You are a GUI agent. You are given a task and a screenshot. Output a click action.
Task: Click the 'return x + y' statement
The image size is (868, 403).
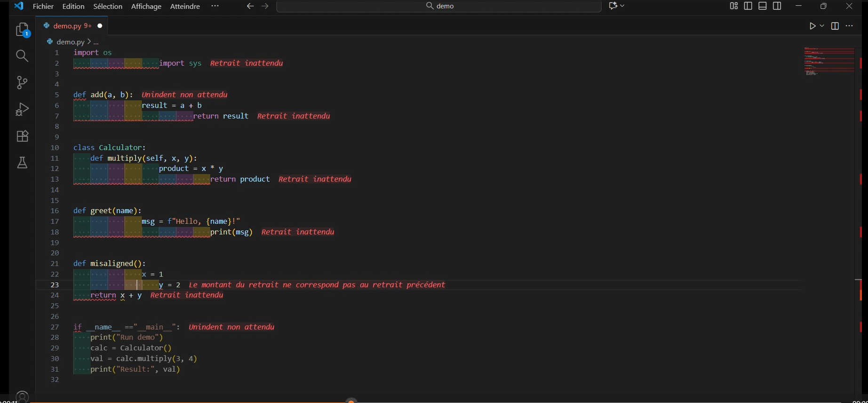[x=116, y=295]
